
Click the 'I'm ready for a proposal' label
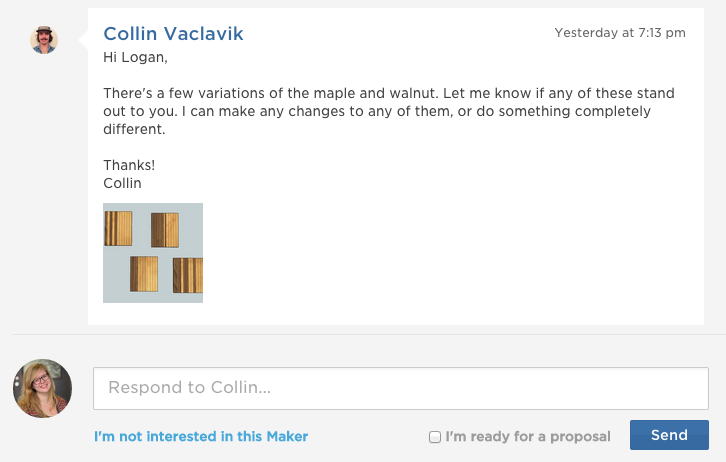[x=528, y=437]
